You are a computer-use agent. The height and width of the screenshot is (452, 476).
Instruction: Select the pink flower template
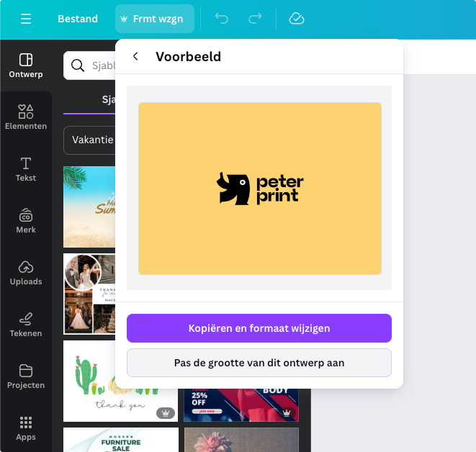click(x=241, y=440)
